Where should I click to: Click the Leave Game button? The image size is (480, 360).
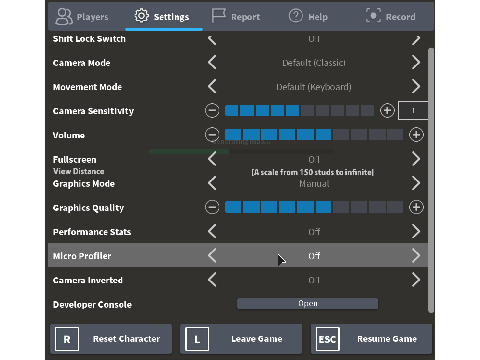[x=241, y=339]
